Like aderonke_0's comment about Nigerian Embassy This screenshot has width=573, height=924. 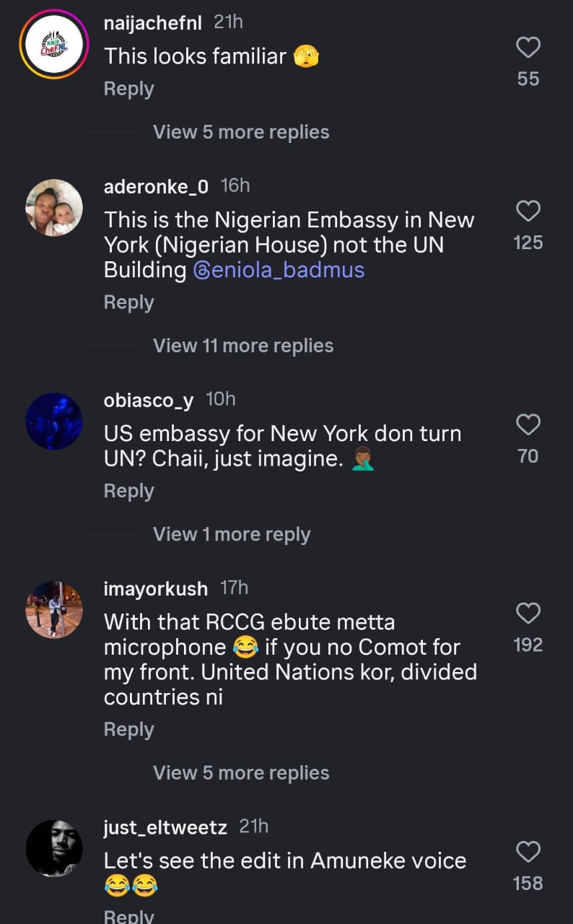pyautogui.click(x=528, y=212)
